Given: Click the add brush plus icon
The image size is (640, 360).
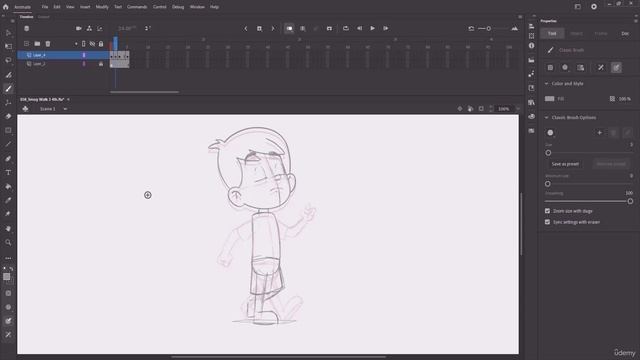Looking at the screenshot, I should 600,133.
